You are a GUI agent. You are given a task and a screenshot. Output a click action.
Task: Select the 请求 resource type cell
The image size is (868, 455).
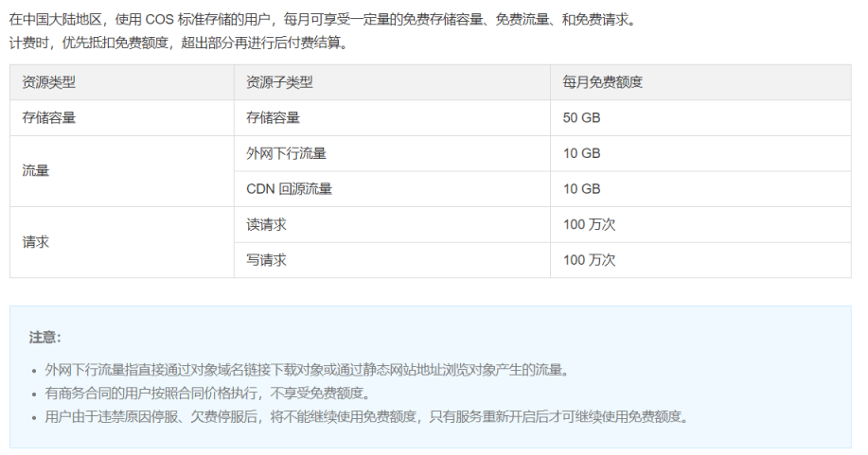click(x=36, y=242)
